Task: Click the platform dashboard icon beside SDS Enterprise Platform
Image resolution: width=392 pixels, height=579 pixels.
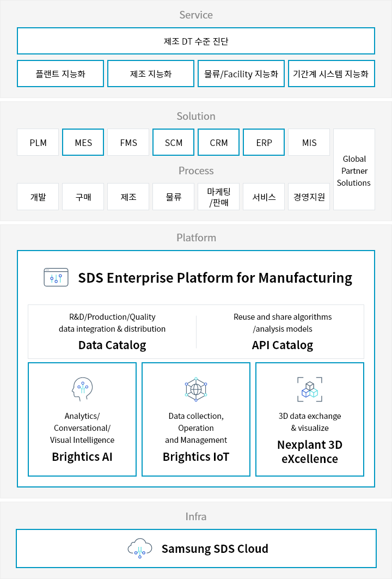Action: pyautogui.click(x=56, y=277)
